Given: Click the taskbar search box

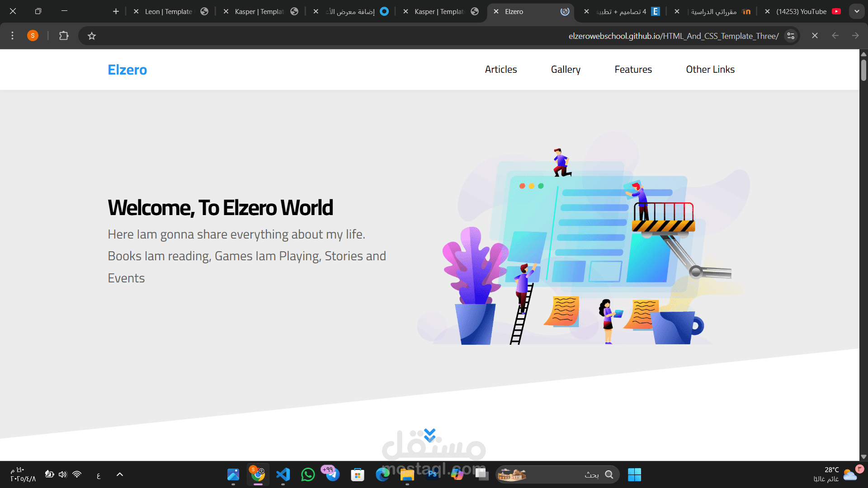Looking at the screenshot, I should [x=557, y=474].
